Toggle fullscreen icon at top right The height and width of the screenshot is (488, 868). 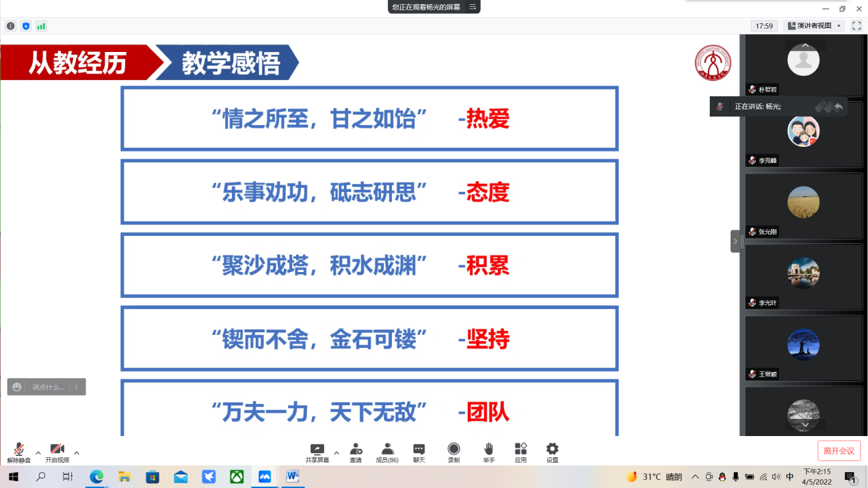pos(856,26)
